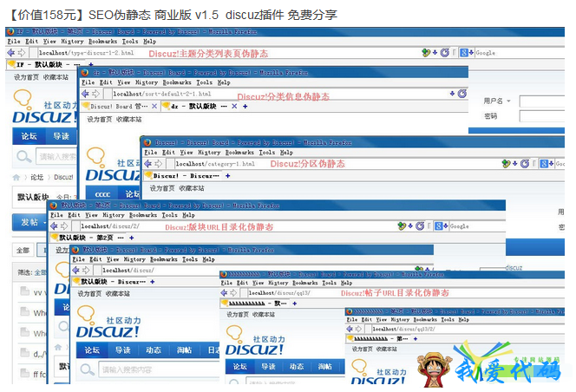Open search engine picker in discuz/2/ window
The width and height of the screenshot is (576, 392).
click(442, 226)
